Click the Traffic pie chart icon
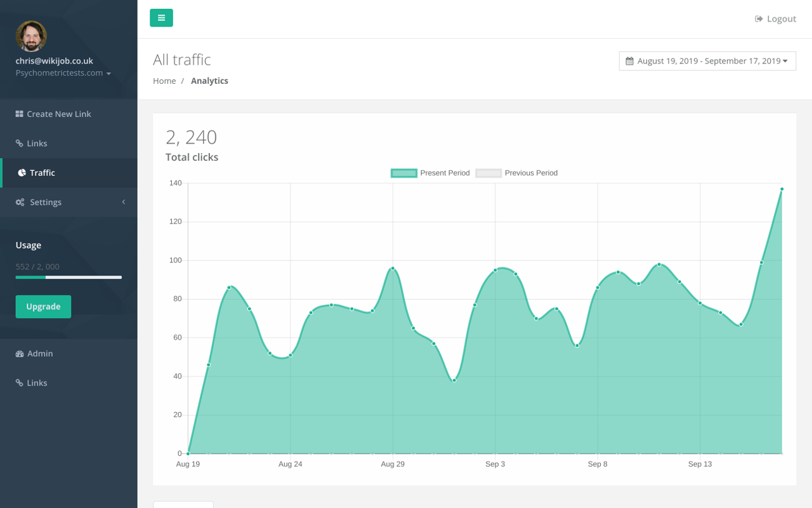The image size is (812, 508). click(22, 173)
